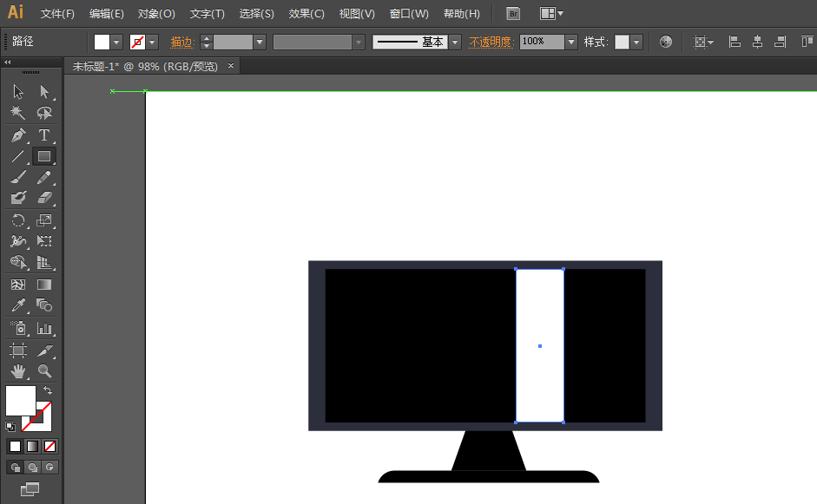Expand the 基本 stroke profile dropdown
This screenshot has width=817, height=504.
pyautogui.click(x=455, y=41)
